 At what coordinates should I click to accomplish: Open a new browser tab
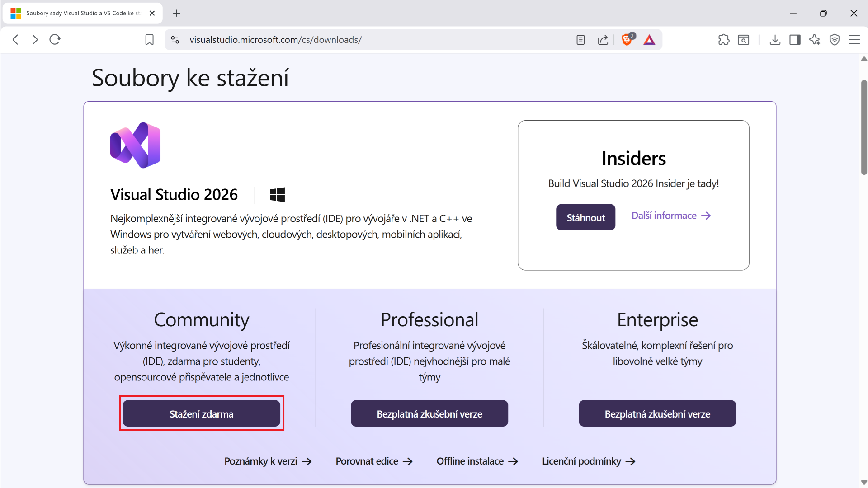176,13
